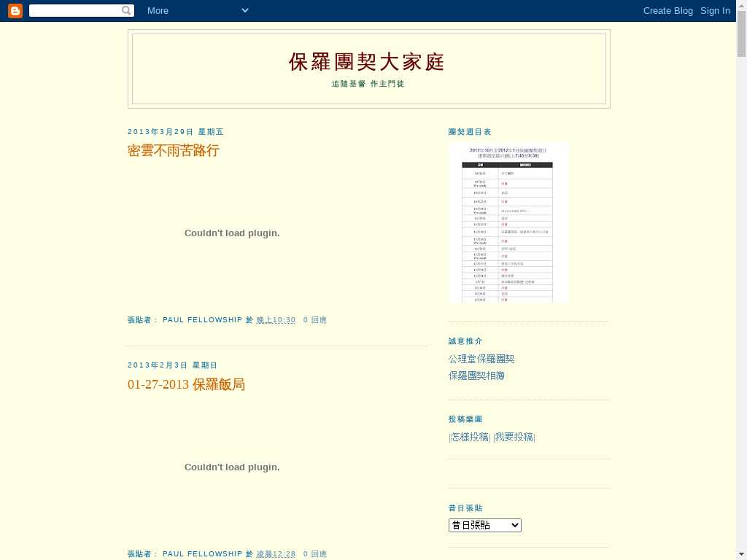747x560 pixels.
Task: Click the 我要投稿 link
Action: pos(514,437)
